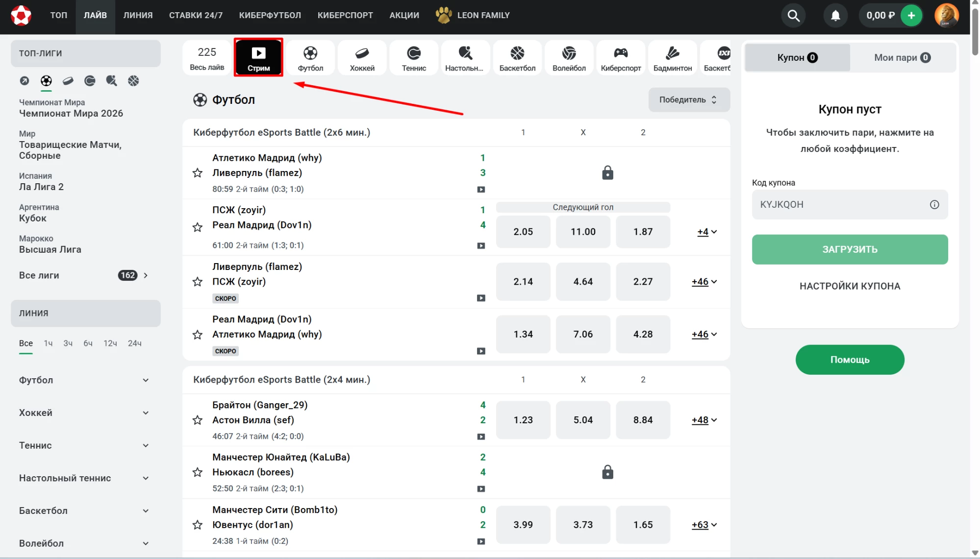
Task: Click the ЗАГРУЗИТЬ coupon button
Action: [x=850, y=249]
